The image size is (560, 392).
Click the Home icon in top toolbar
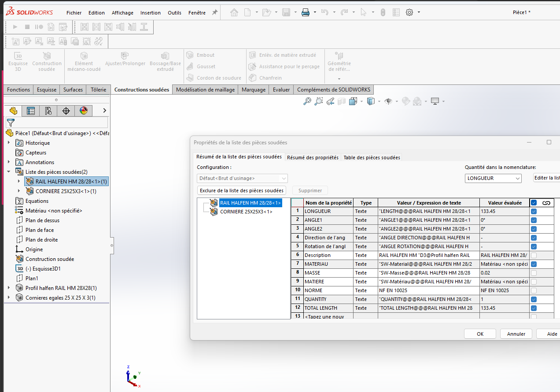click(x=235, y=13)
